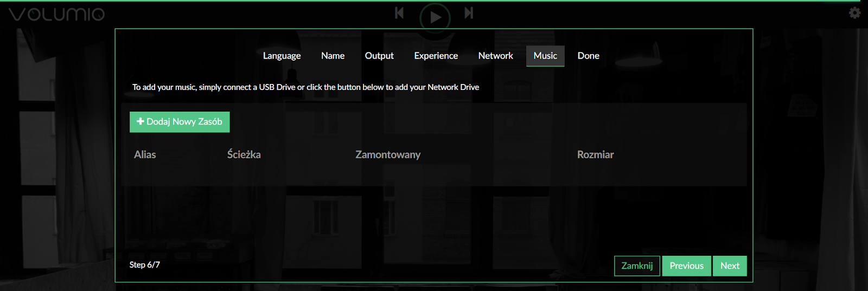This screenshot has height=291, width=868.
Task: Jump to the Done step tab
Action: point(589,56)
